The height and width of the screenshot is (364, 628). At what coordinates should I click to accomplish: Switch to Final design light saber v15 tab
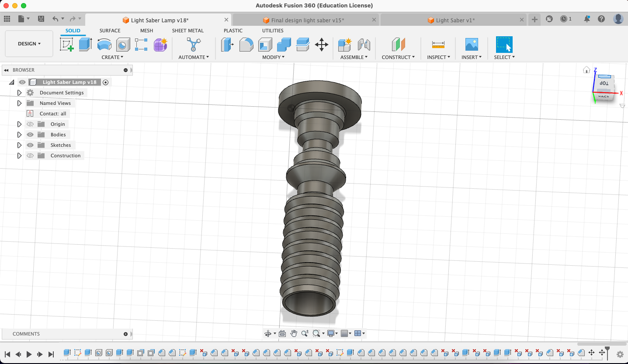[306, 20]
